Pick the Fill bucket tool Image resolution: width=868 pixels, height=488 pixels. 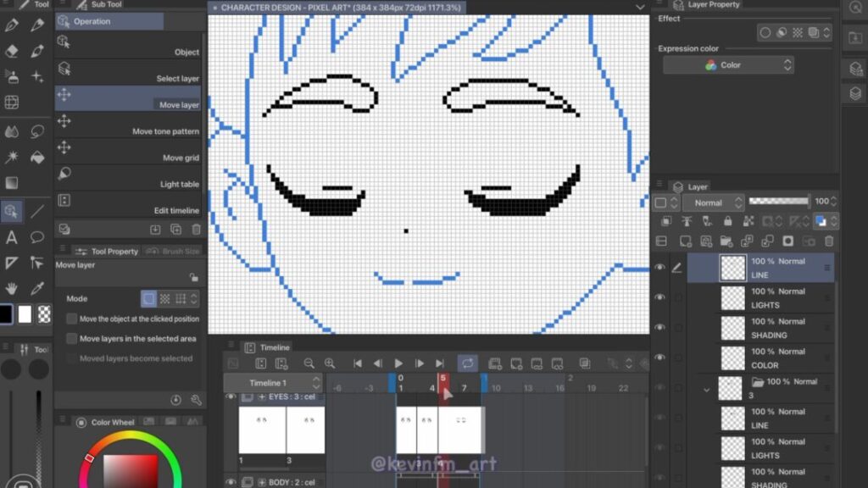37,158
